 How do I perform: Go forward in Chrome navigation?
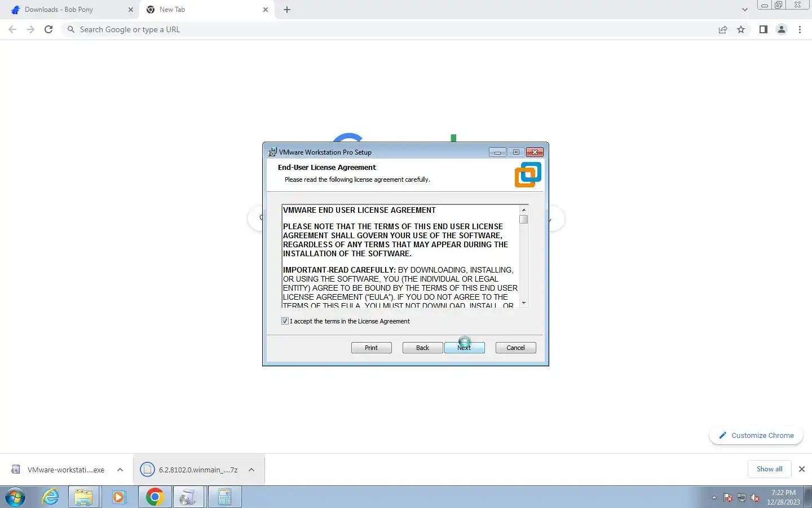(30, 29)
